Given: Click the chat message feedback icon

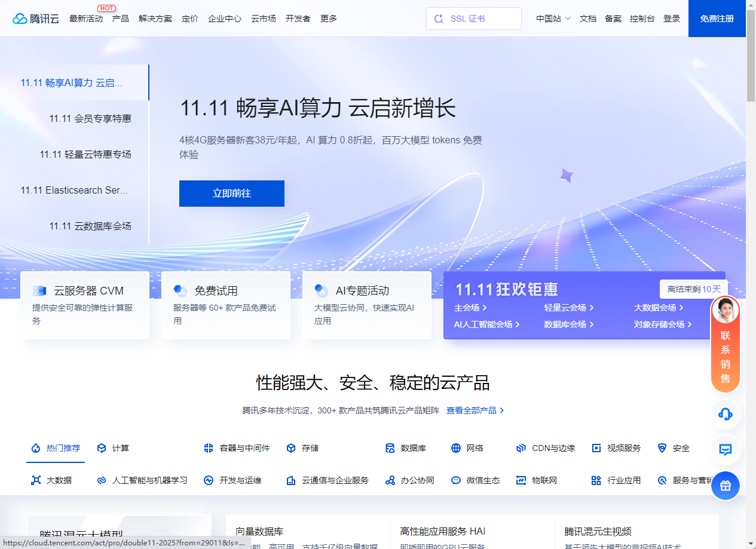Looking at the screenshot, I should [x=725, y=450].
